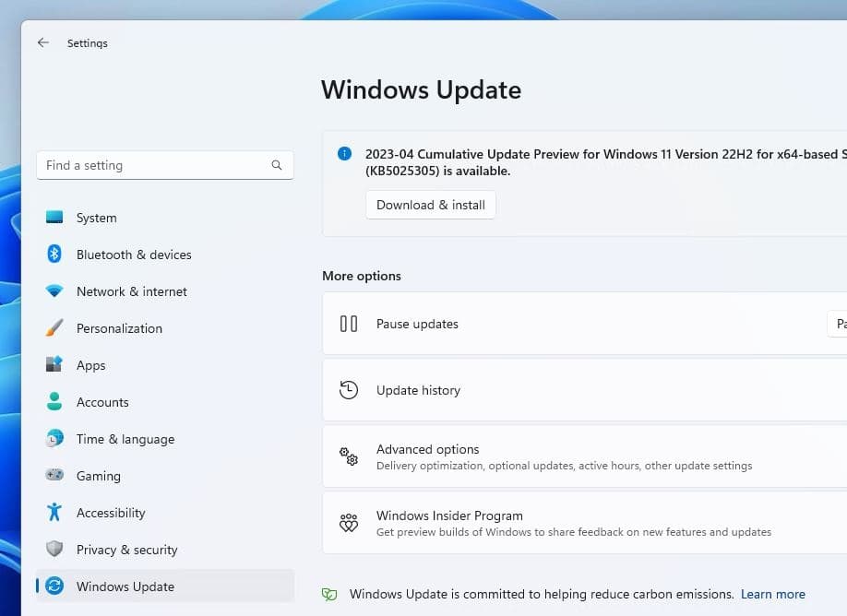Expand Advanced options section

click(x=583, y=456)
